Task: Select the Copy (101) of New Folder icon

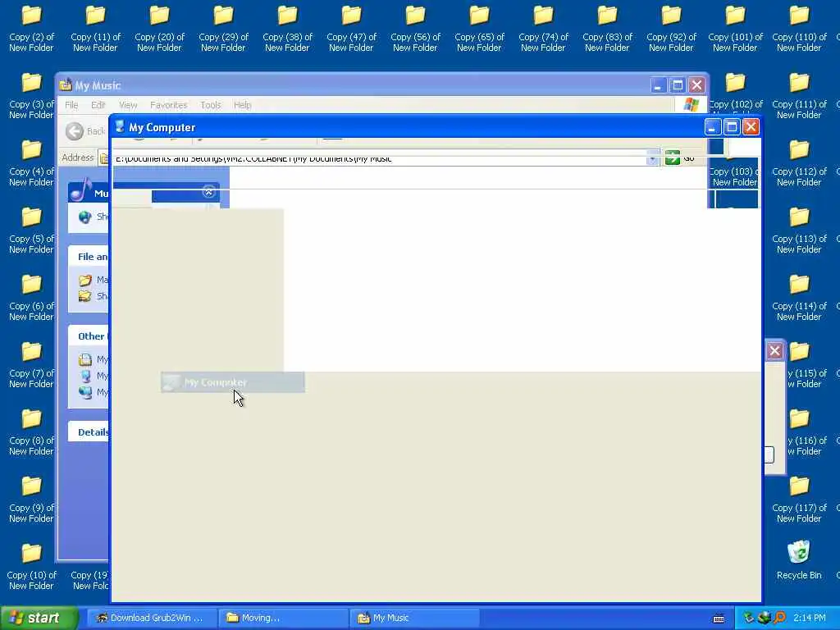Action: click(735, 29)
